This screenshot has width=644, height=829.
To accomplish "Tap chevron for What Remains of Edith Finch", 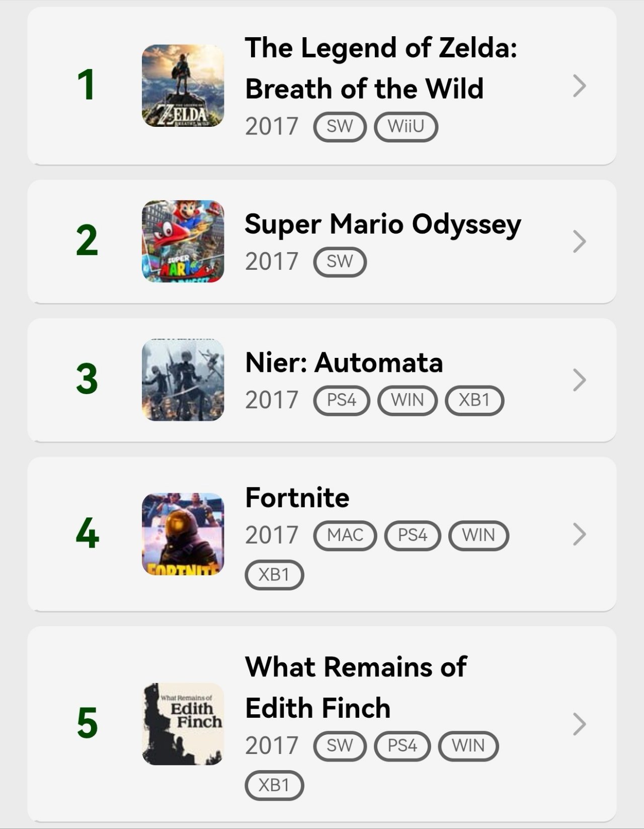I will 579,724.
